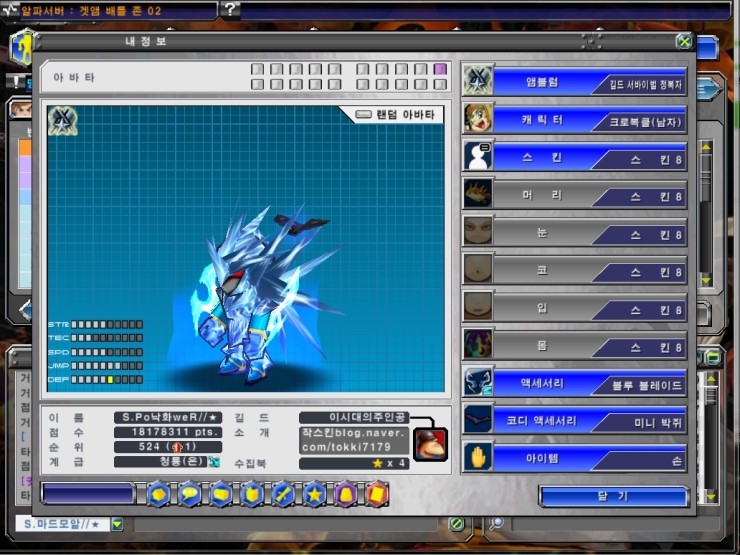
Task: Click the red hexagon note icon
Action: point(377,495)
